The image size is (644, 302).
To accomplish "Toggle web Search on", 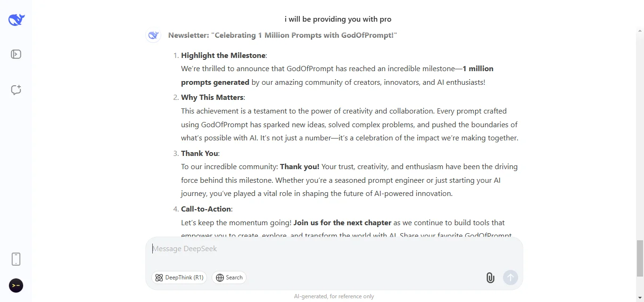I will coord(229,278).
